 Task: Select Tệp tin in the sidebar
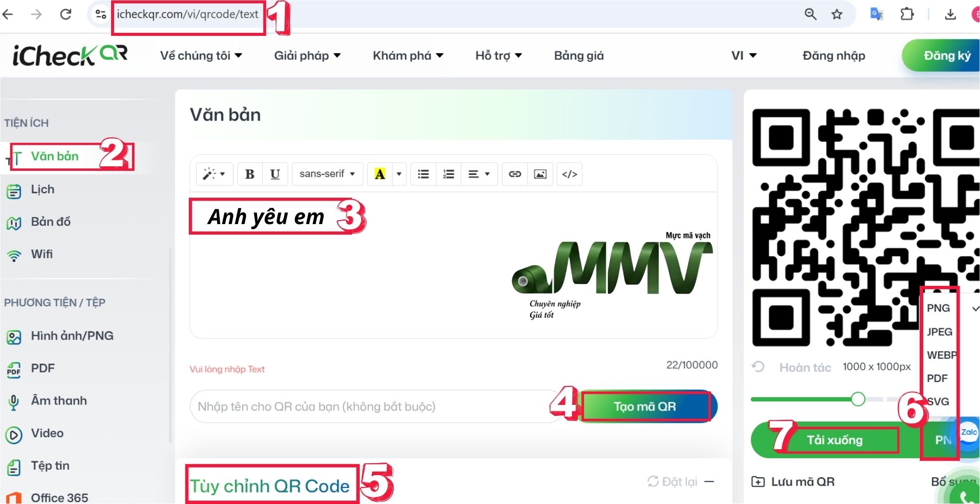(x=50, y=466)
